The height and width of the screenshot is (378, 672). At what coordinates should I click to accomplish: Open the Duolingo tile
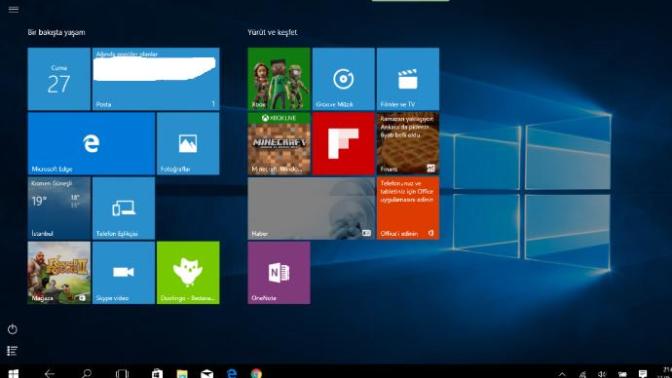188,273
